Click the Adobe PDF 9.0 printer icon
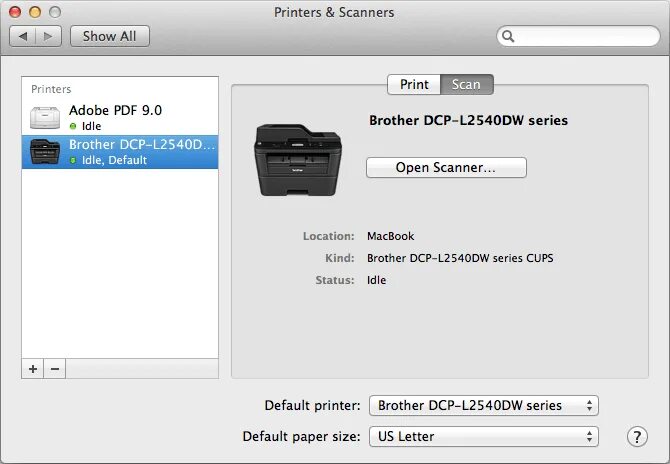Screen dimensions: 670x464 coord(45,117)
